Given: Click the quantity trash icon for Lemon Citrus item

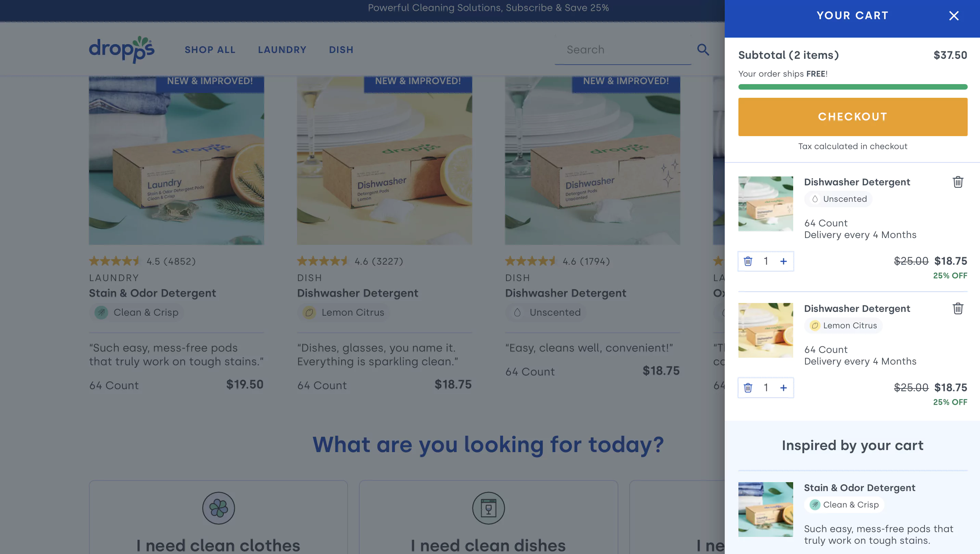Looking at the screenshot, I should (x=748, y=388).
